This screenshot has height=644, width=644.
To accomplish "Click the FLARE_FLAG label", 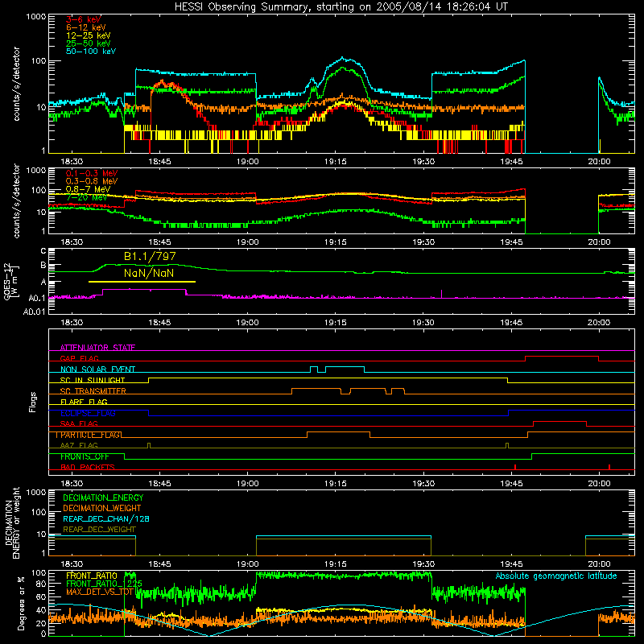I will (84, 402).
